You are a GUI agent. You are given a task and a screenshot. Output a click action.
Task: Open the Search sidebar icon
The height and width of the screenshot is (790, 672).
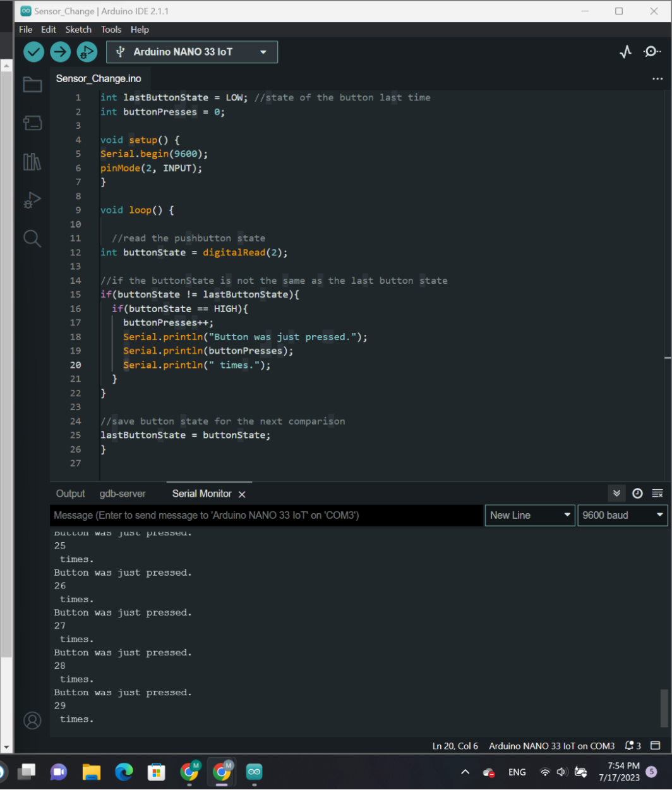click(x=32, y=238)
